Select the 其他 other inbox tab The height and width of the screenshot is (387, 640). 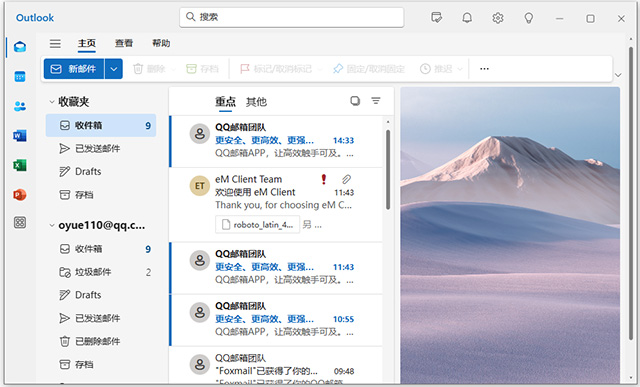click(x=256, y=102)
